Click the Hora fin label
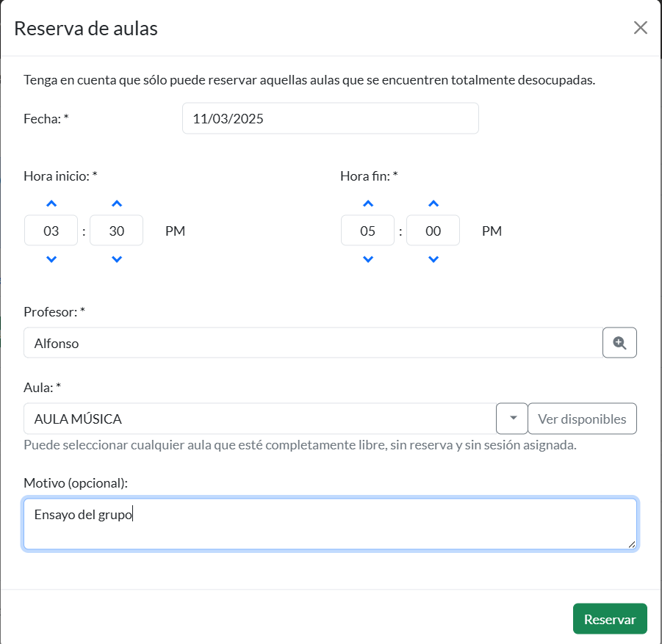This screenshot has width=662, height=644. point(369,176)
